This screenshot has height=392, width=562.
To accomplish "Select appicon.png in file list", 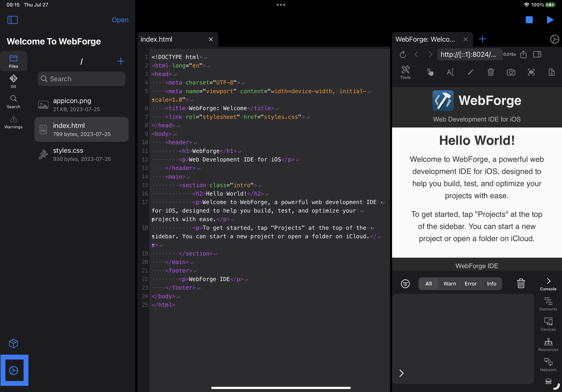I will 81,105.
